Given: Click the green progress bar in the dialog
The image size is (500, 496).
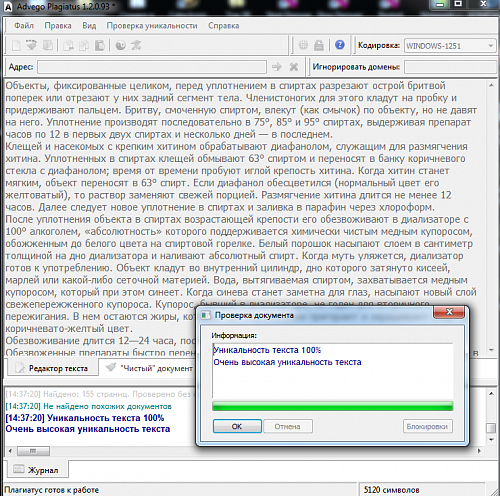Looking at the screenshot, I should tap(333, 406).
